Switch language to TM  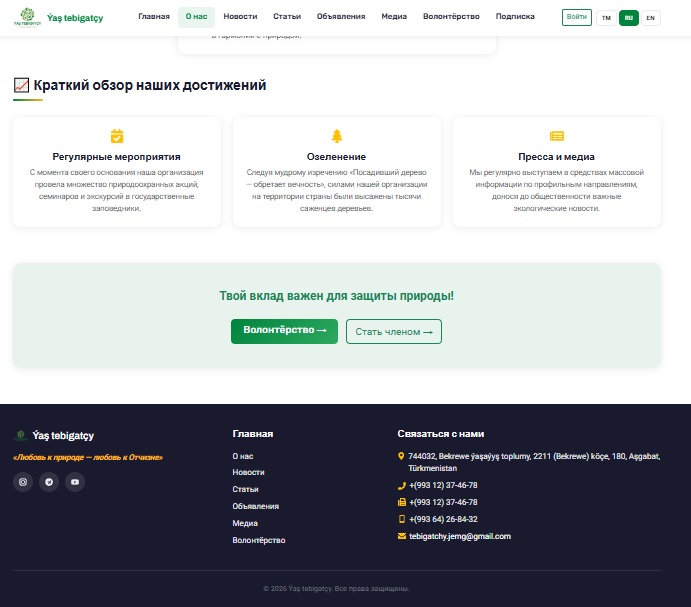click(606, 18)
